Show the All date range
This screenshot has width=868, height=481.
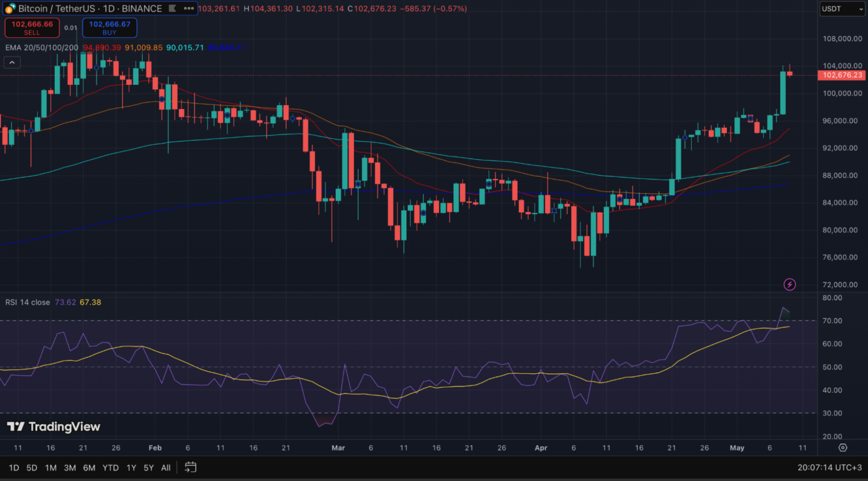[x=166, y=467]
